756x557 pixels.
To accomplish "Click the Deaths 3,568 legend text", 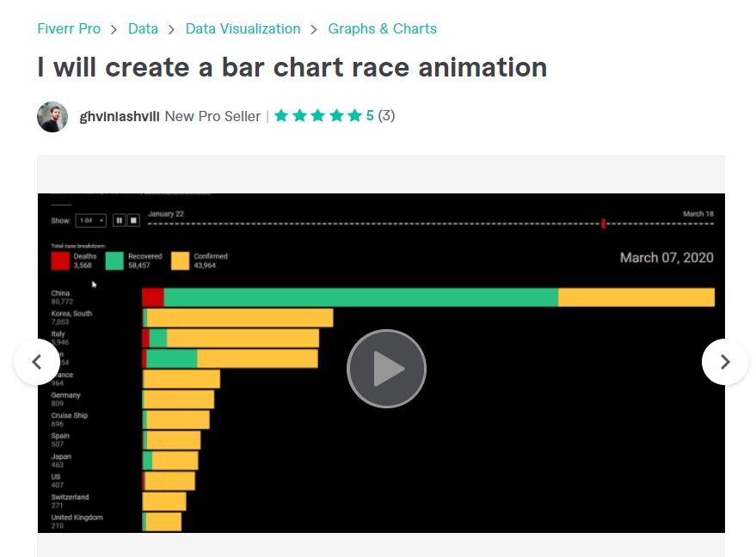I will tap(85, 260).
